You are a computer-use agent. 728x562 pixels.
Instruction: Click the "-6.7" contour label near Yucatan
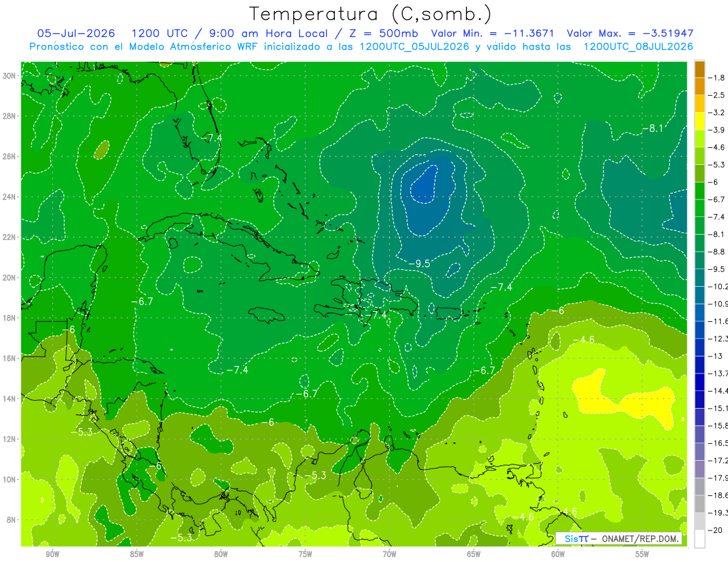[x=142, y=301]
